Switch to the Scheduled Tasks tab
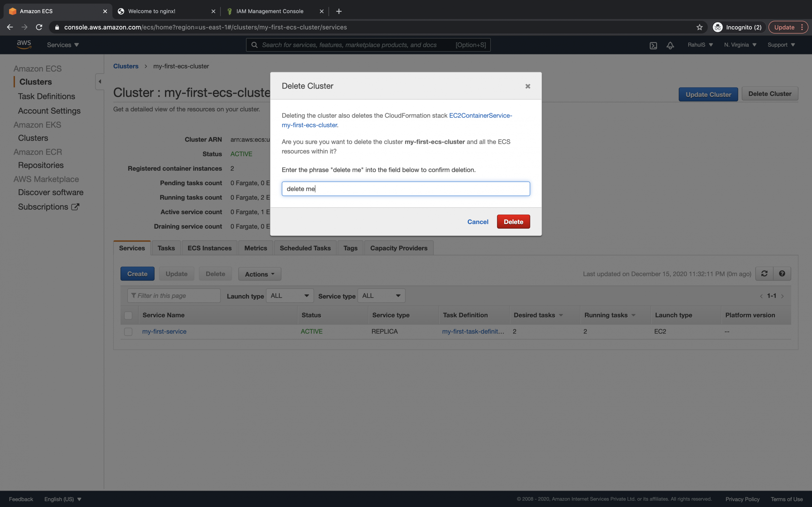The height and width of the screenshot is (507, 812). click(x=305, y=248)
